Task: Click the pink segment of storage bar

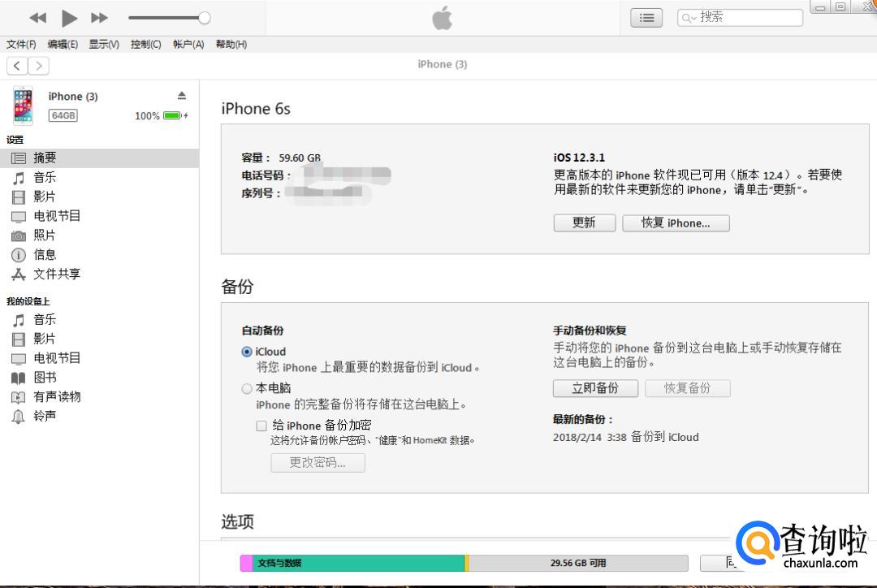Action: (x=246, y=563)
